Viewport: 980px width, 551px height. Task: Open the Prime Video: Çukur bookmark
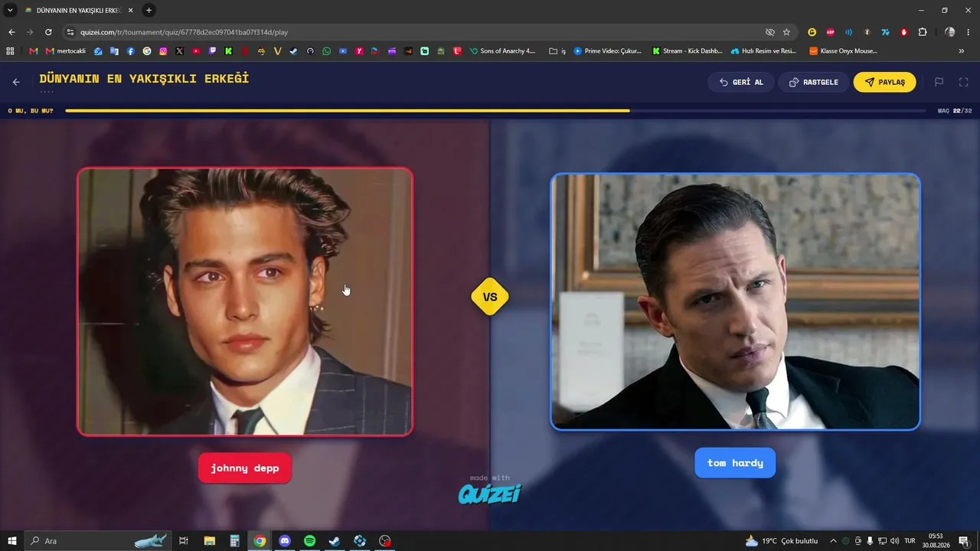(607, 51)
